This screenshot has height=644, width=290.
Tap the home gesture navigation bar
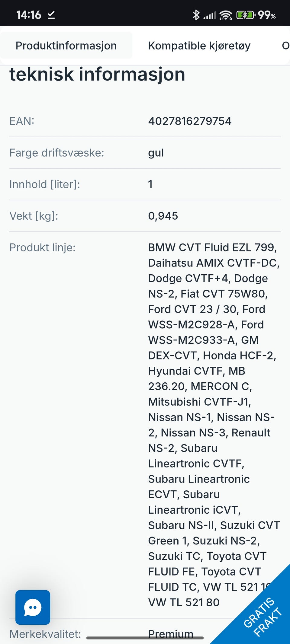click(145, 638)
